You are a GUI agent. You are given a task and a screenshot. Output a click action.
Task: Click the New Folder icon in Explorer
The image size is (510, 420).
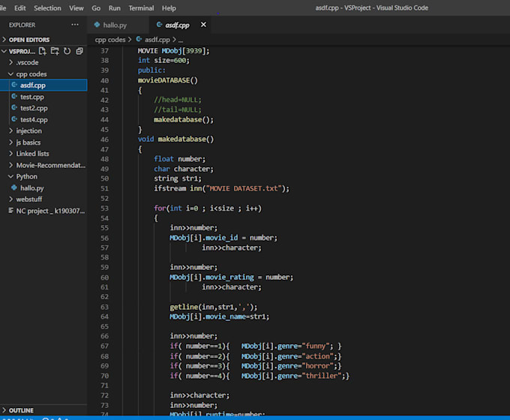[55, 51]
